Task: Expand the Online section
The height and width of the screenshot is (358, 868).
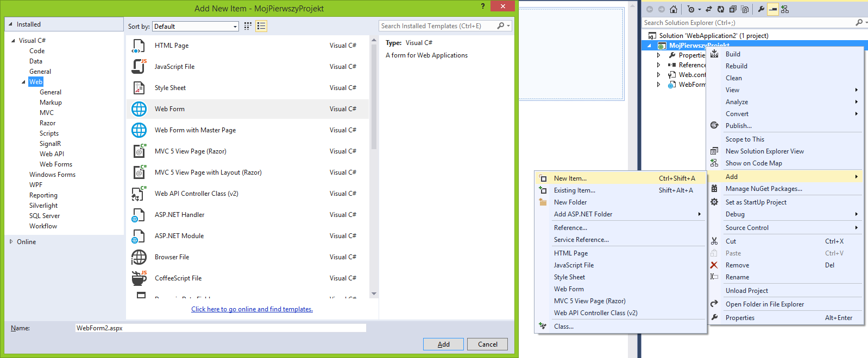Action: click(x=11, y=242)
